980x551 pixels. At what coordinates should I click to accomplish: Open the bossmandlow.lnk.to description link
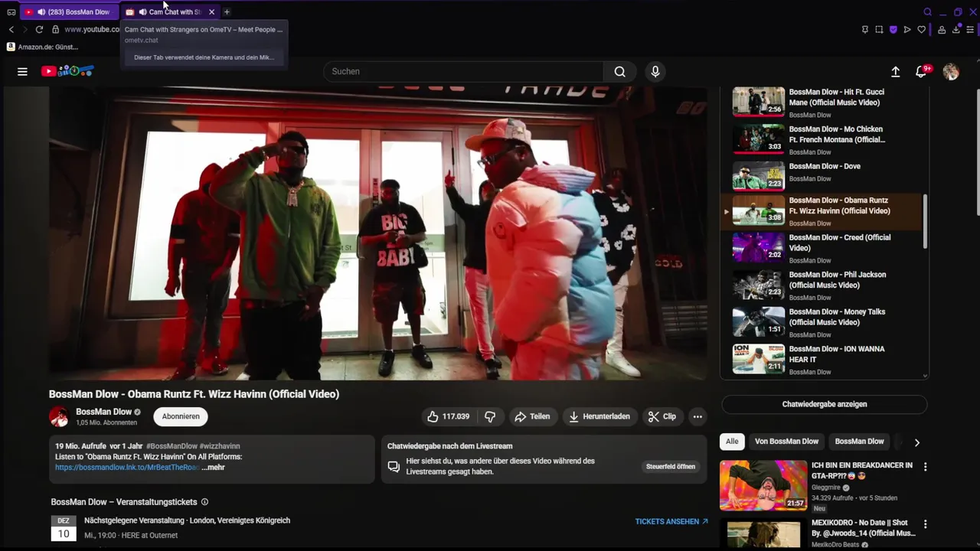coord(127,467)
